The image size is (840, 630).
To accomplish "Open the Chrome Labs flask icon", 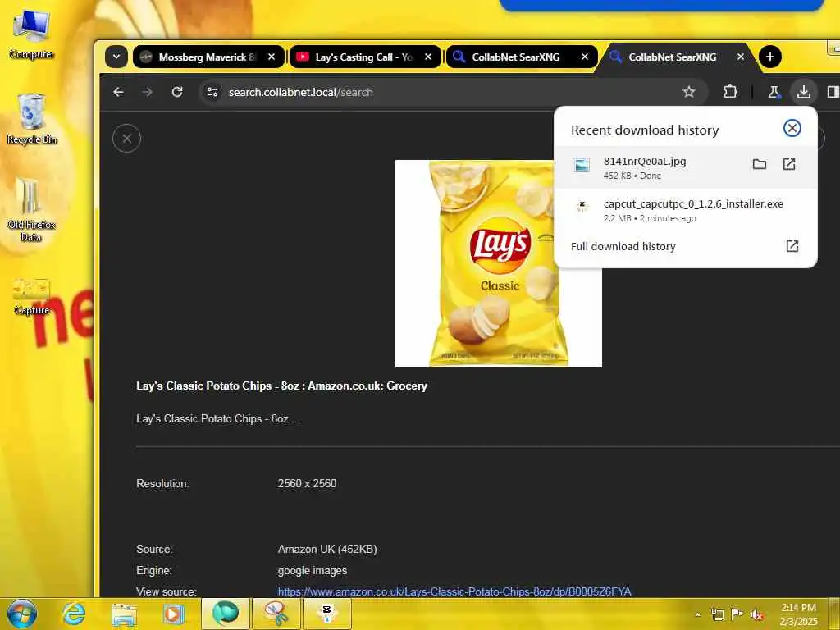I will point(774,92).
